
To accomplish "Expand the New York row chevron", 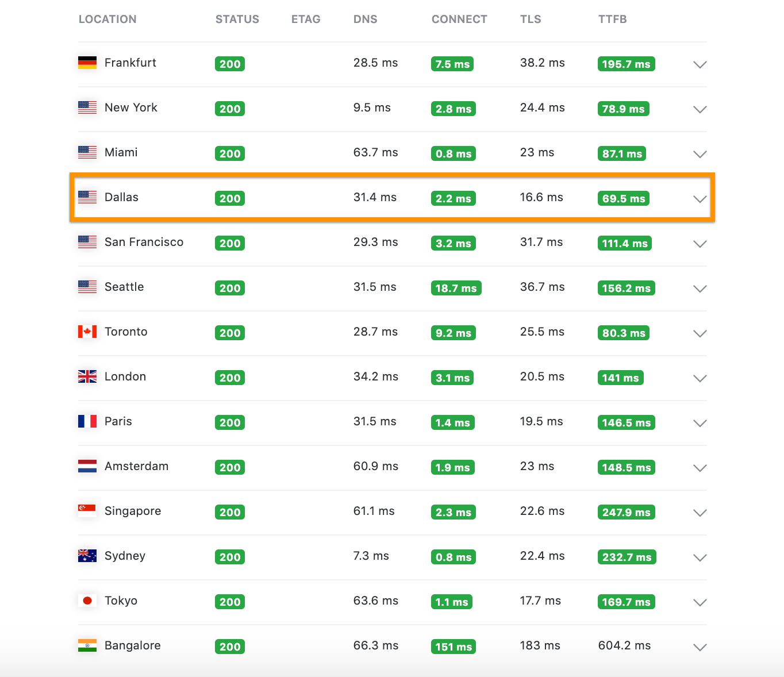I will pyautogui.click(x=700, y=109).
